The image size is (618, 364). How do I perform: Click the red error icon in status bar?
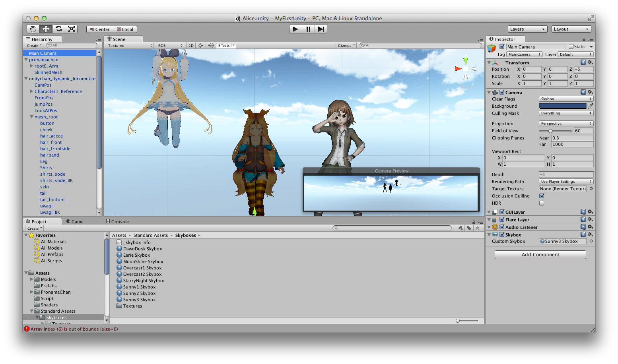click(27, 329)
